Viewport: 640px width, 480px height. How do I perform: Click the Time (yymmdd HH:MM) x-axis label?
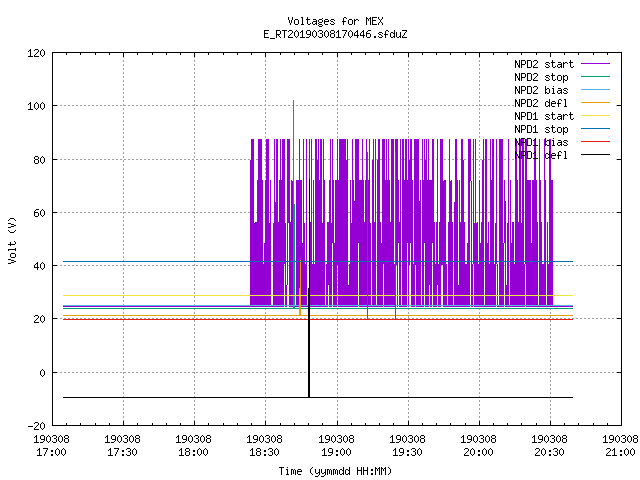tap(336, 471)
